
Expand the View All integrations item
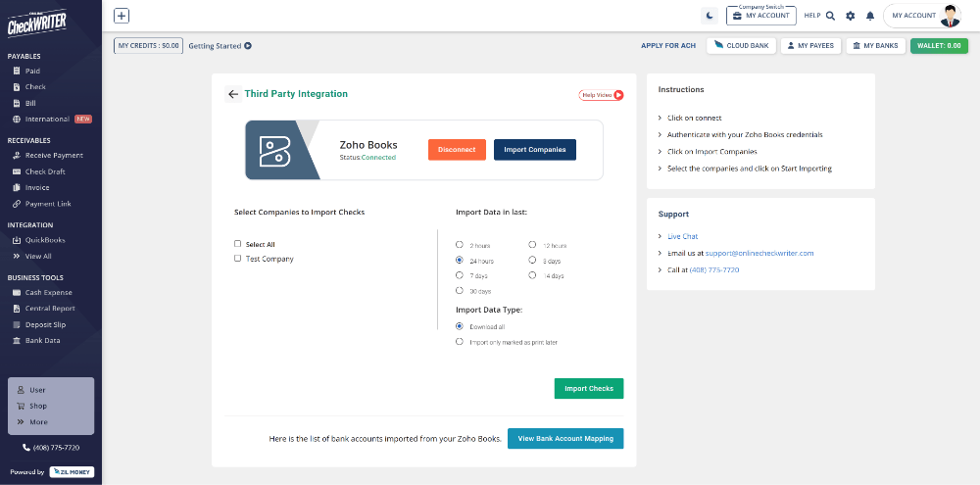pyautogui.click(x=37, y=256)
